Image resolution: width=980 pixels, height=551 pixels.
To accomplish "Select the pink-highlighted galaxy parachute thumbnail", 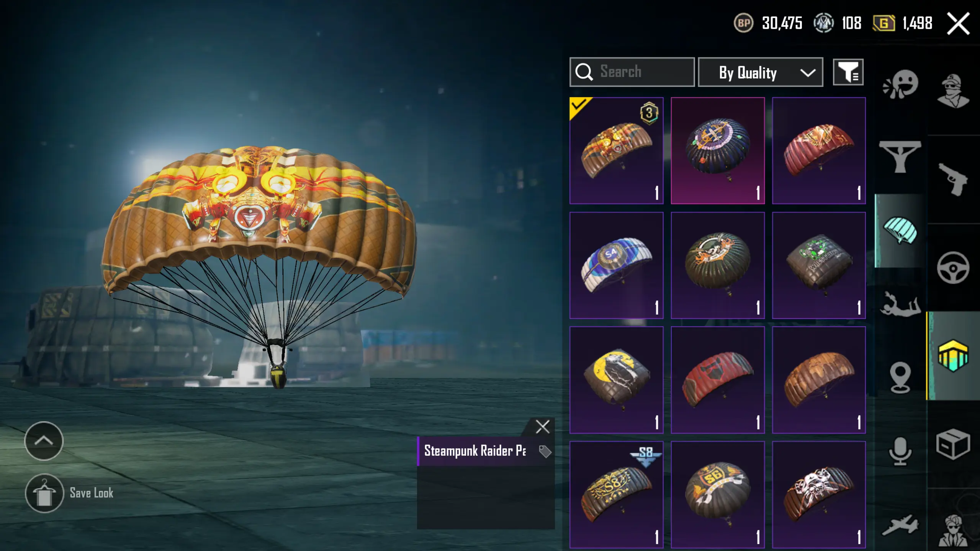I will click(718, 150).
